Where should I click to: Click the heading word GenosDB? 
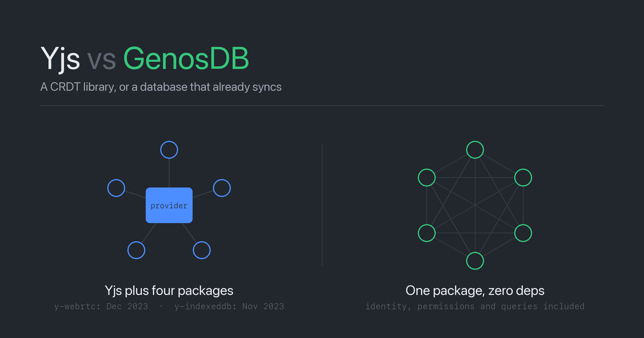click(x=186, y=59)
